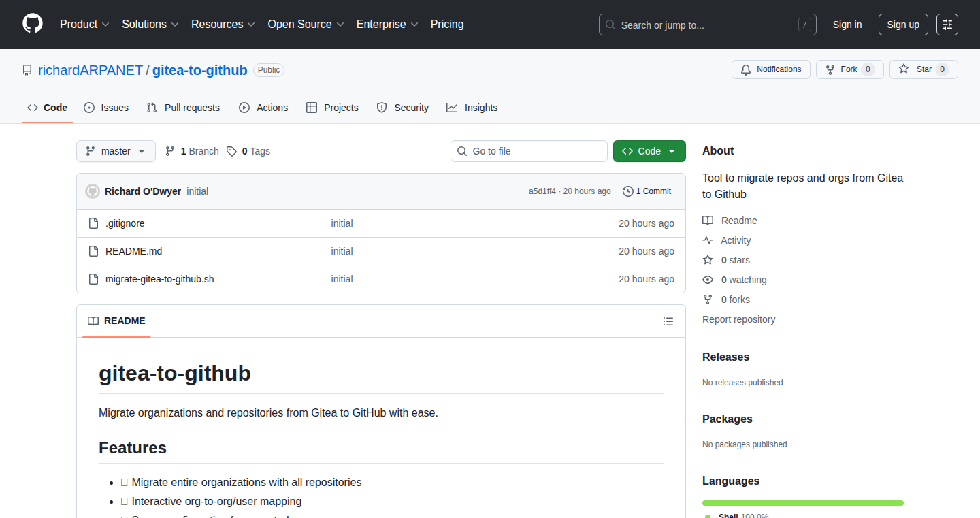The width and height of the screenshot is (980, 518).
Task: Open the README.md file name
Action: click(x=134, y=251)
